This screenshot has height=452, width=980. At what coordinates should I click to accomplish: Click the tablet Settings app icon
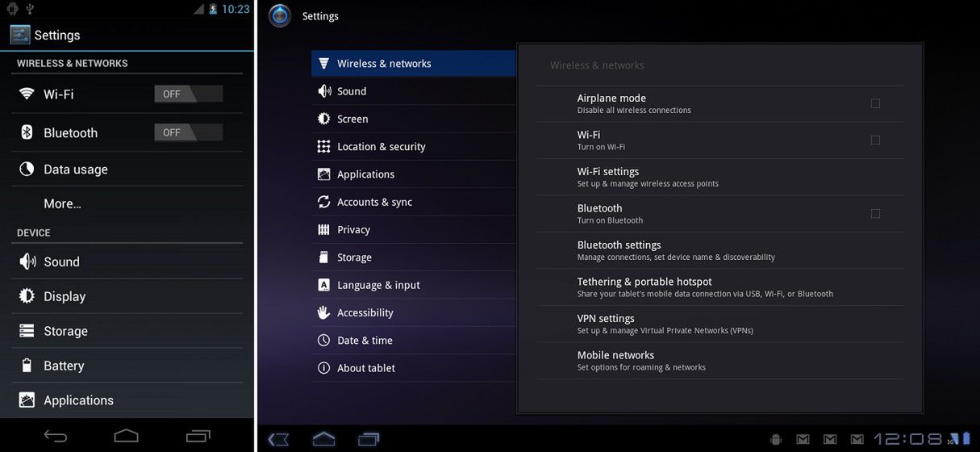click(279, 15)
